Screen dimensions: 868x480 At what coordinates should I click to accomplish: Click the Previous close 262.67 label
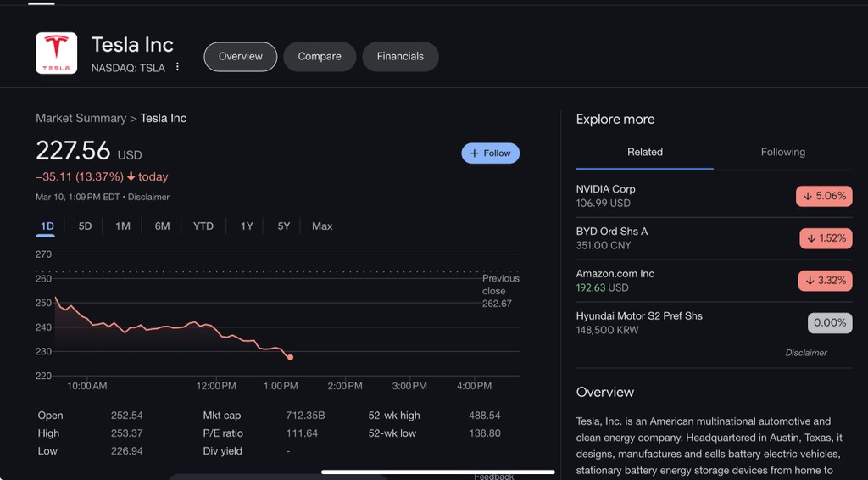tap(500, 291)
